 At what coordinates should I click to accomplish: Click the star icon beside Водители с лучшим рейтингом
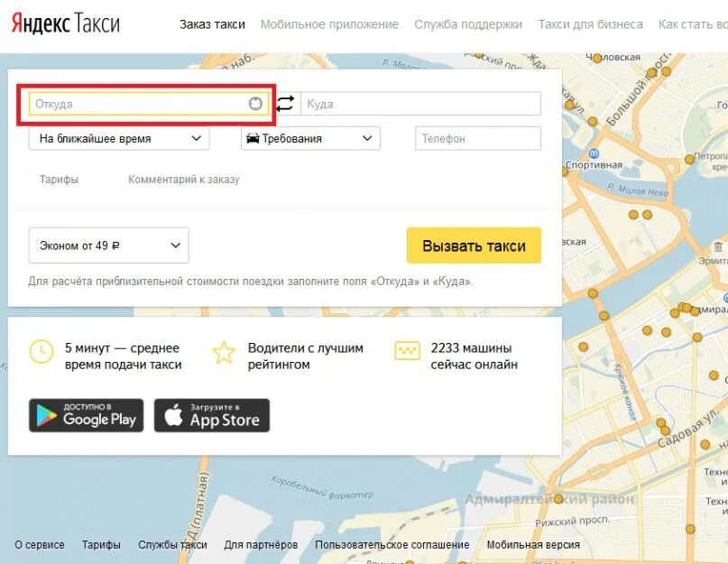point(224,352)
